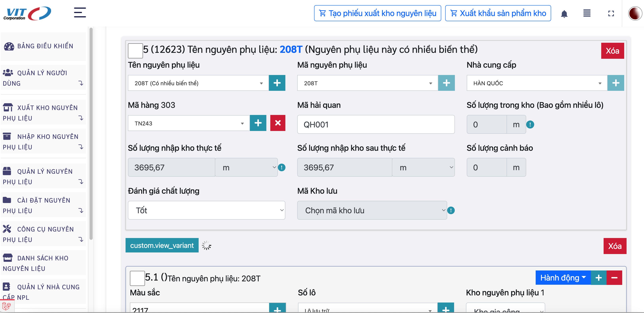
Task: Click Tạo phiếu xuất kho nguyên liệu button
Action: 377,13
